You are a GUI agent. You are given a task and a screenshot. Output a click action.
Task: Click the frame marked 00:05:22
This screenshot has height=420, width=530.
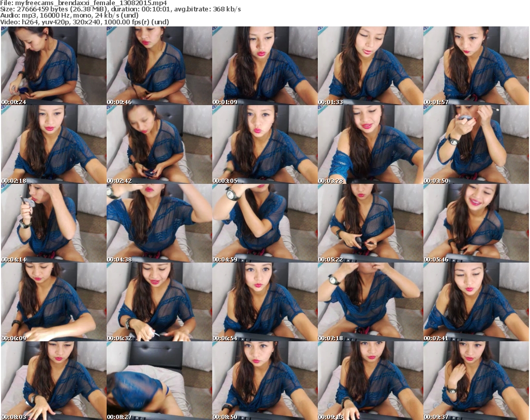[370, 223]
